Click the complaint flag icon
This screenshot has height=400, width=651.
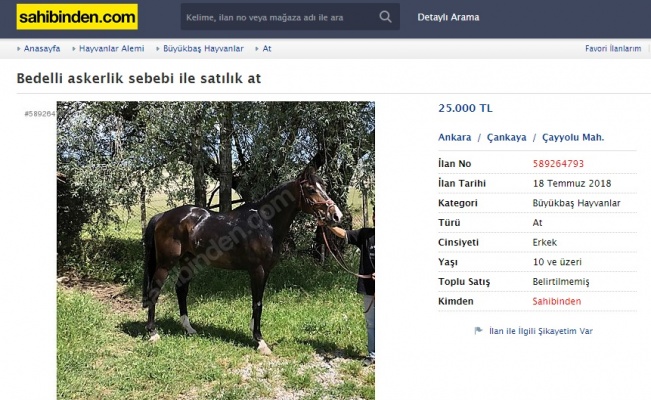pyautogui.click(x=478, y=331)
